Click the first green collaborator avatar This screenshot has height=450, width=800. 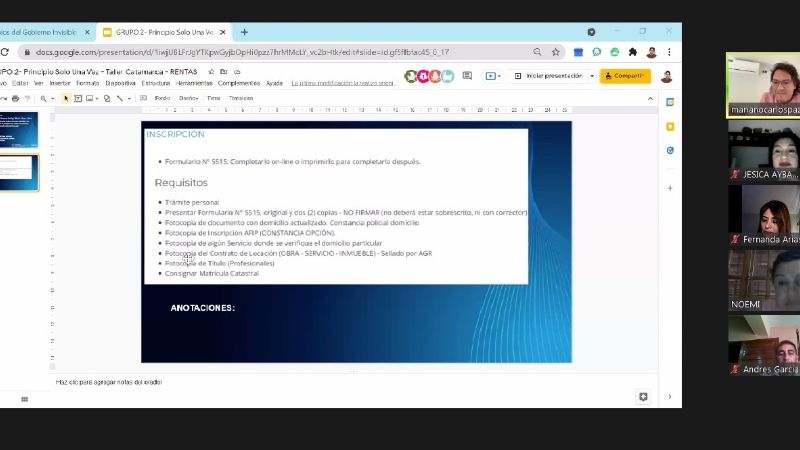411,77
